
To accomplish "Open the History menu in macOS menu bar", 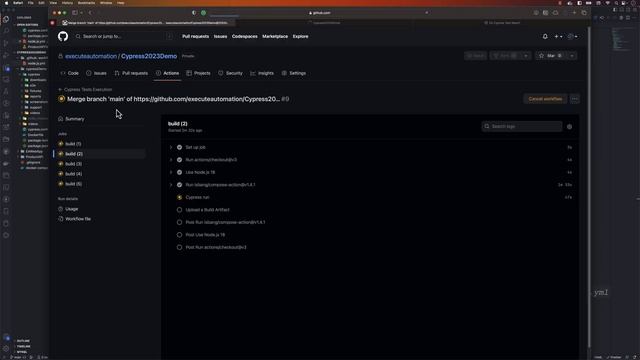I will 67,3.
